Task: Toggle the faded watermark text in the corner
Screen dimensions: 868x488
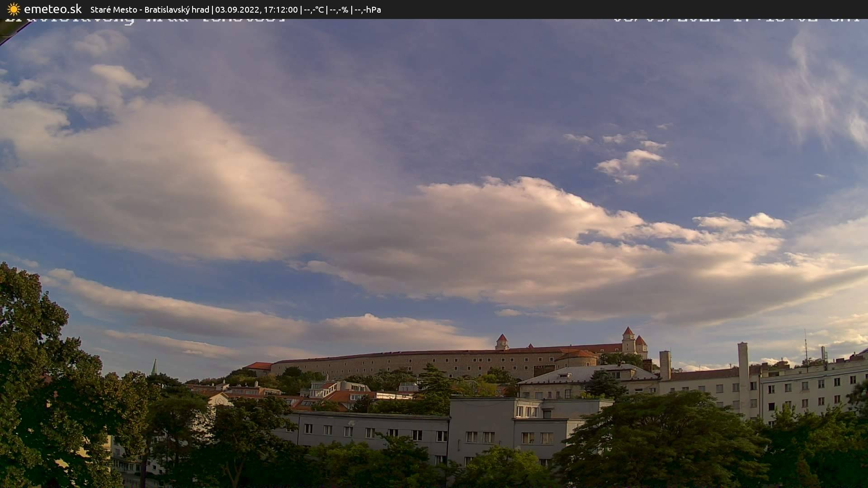Action: [x=145, y=19]
